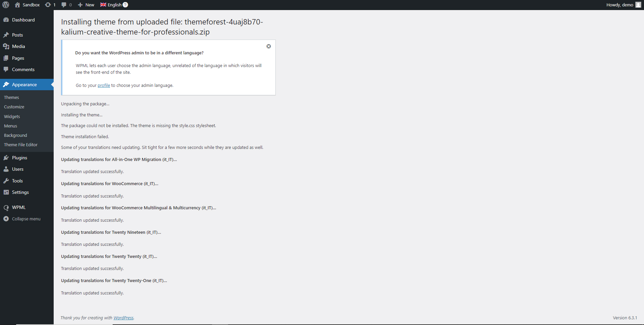Click the WPML menu label
644x325 pixels.
click(19, 207)
